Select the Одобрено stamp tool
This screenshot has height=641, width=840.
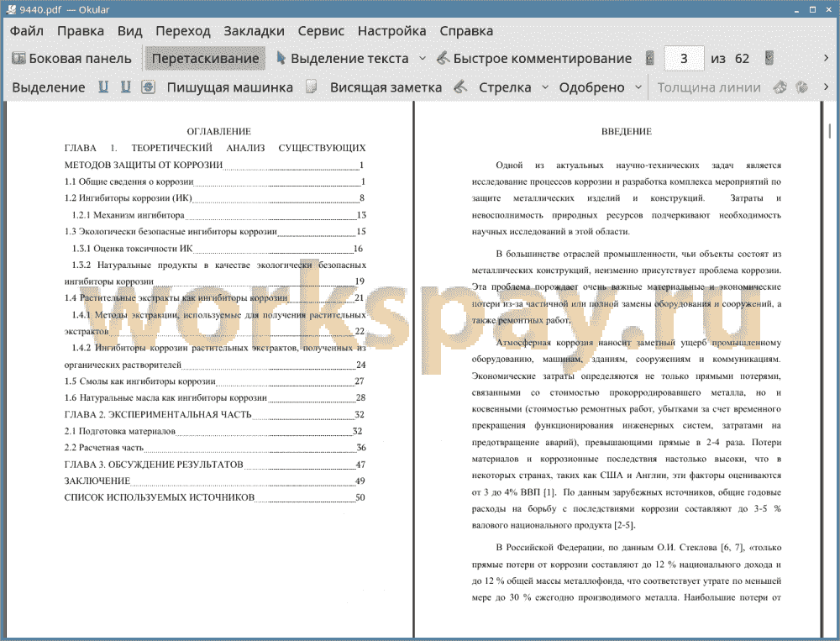(x=591, y=87)
